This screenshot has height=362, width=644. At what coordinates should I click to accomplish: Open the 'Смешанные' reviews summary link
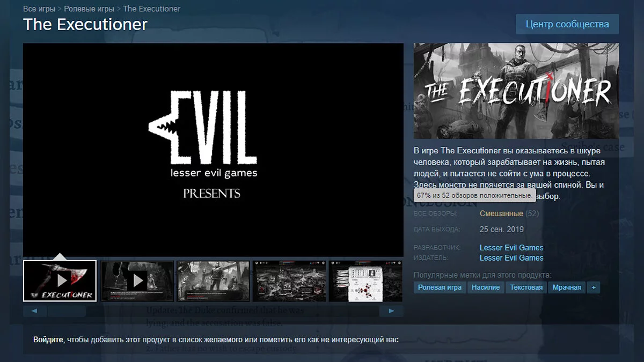point(501,213)
